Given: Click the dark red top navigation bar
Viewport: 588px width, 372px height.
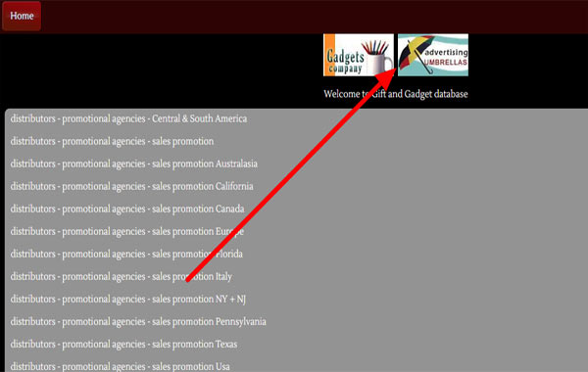Looking at the screenshot, I should tap(315, 17).
